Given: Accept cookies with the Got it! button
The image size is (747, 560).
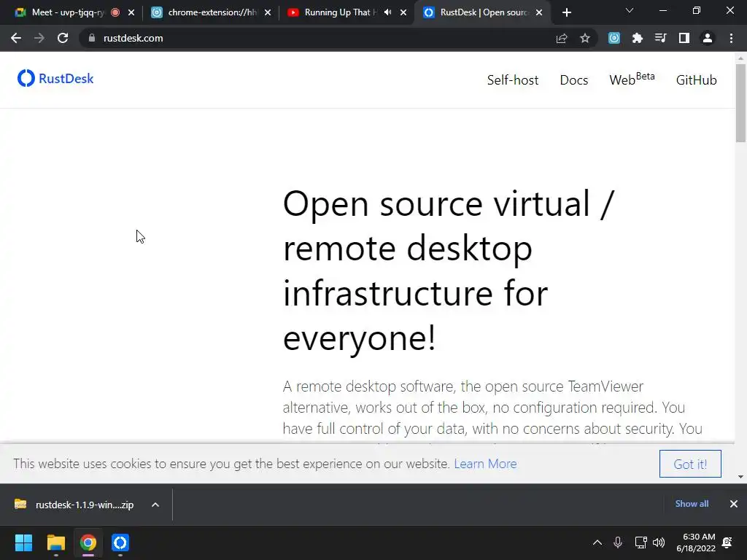Looking at the screenshot, I should [690, 464].
